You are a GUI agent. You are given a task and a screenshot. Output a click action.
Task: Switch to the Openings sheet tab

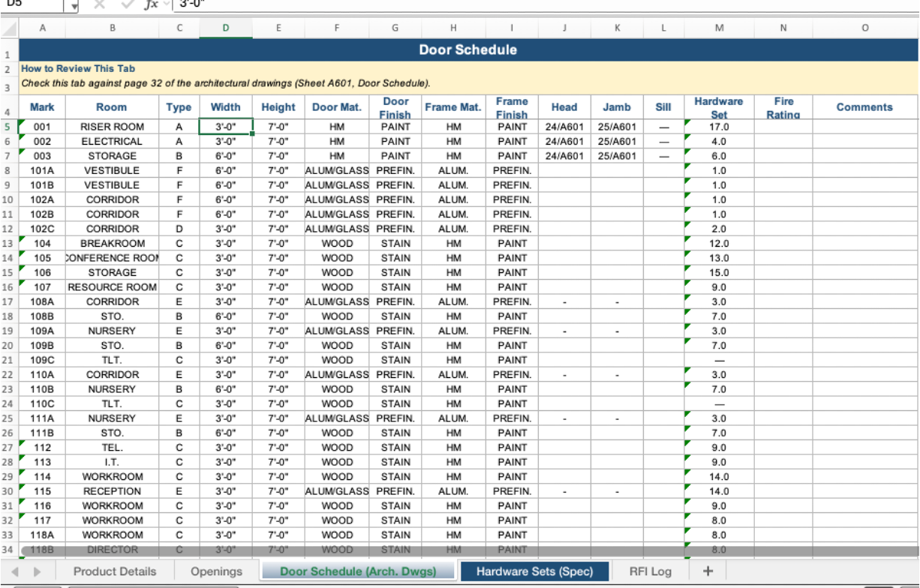point(217,571)
